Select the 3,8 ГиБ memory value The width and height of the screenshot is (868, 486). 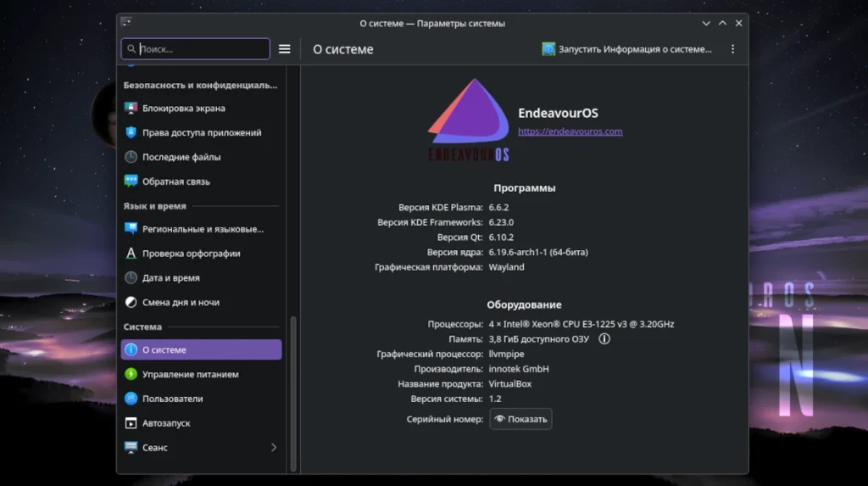click(538, 339)
